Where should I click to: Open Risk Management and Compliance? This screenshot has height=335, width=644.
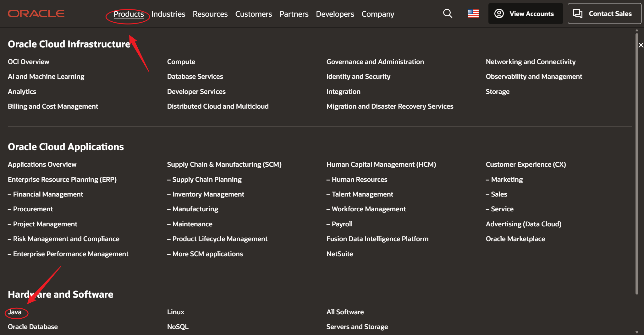63,239
